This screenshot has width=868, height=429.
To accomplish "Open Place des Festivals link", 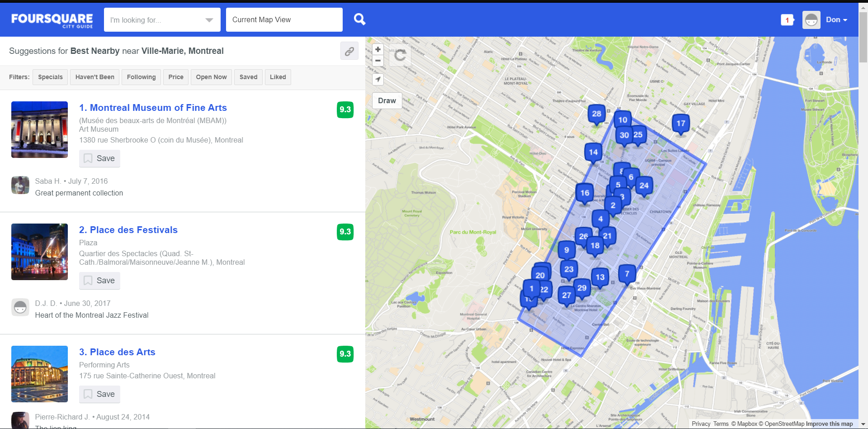I will click(x=128, y=230).
